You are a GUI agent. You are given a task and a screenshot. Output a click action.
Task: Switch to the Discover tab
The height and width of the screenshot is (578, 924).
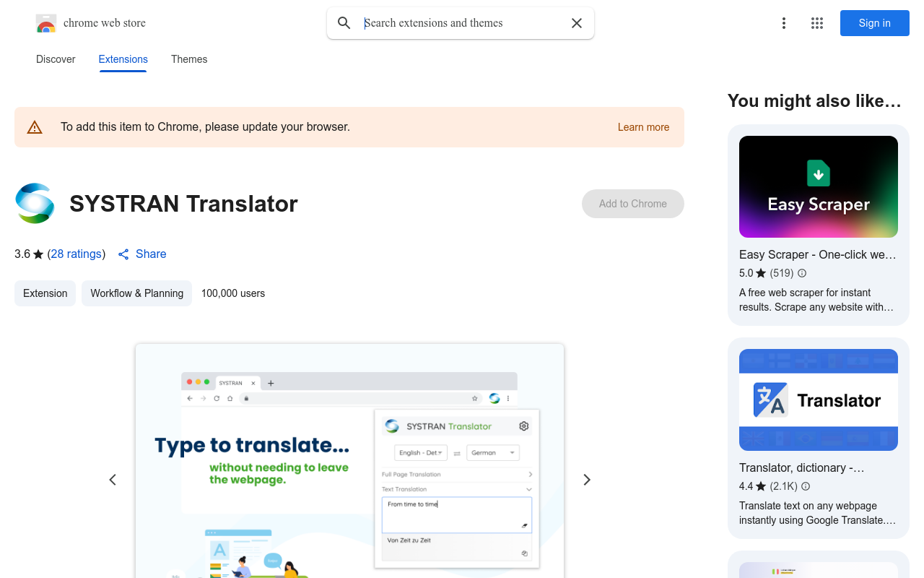[56, 59]
